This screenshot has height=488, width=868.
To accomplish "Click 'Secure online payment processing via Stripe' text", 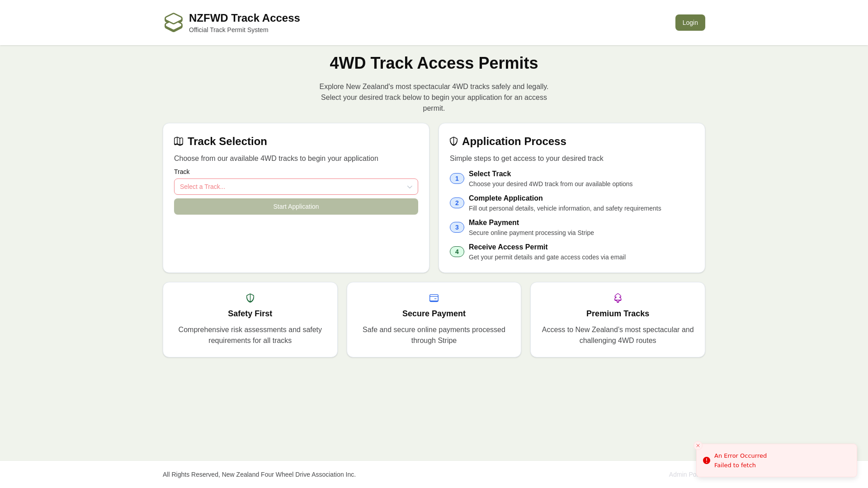I will 532,233.
